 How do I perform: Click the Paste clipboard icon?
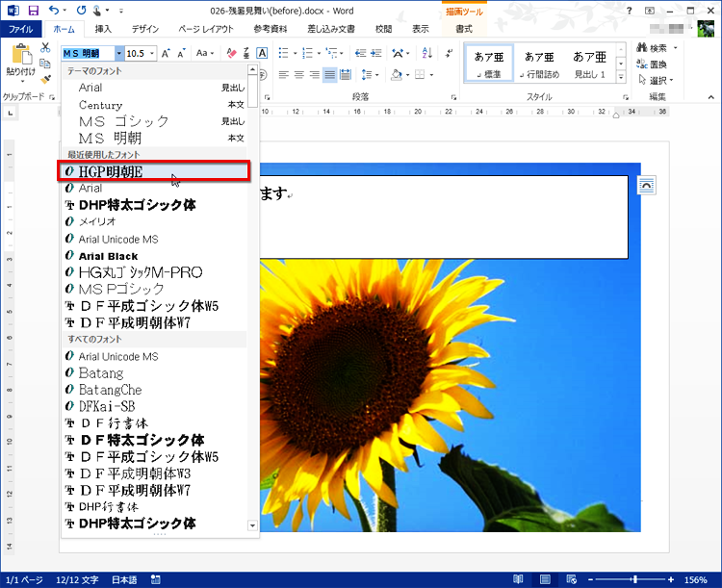21,54
